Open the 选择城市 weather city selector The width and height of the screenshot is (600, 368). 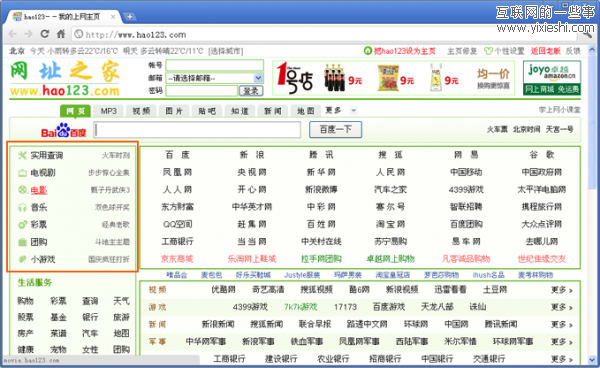coord(225,51)
